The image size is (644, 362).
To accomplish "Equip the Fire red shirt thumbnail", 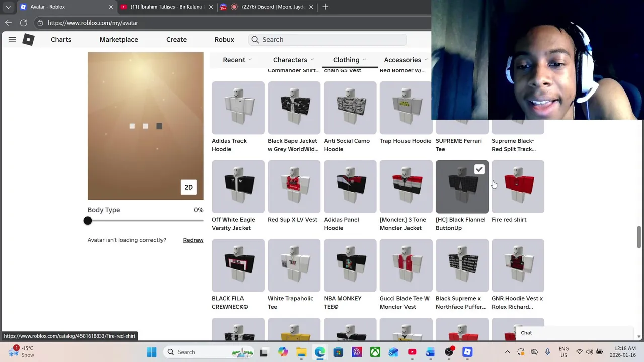I will (x=518, y=187).
